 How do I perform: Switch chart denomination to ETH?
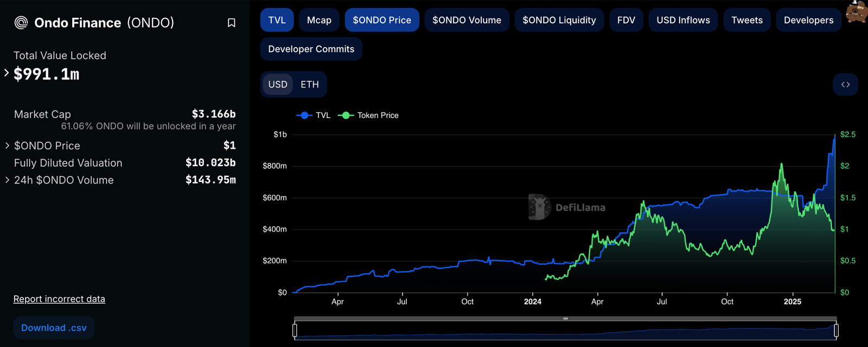coord(310,85)
